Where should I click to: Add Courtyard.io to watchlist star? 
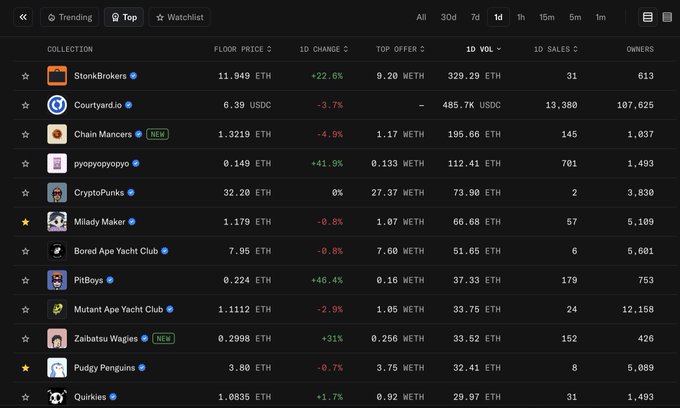(x=26, y=105)
